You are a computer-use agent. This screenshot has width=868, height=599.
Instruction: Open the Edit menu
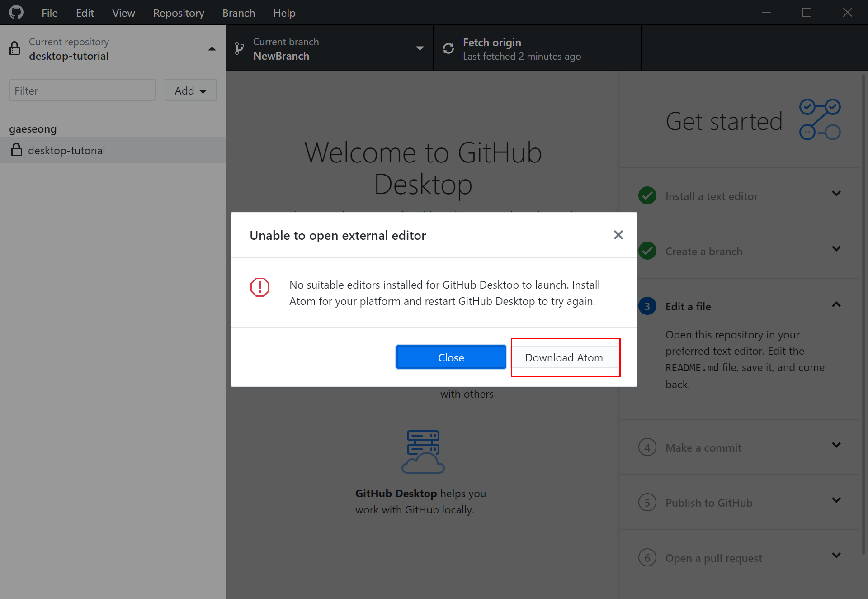(85, 13)
